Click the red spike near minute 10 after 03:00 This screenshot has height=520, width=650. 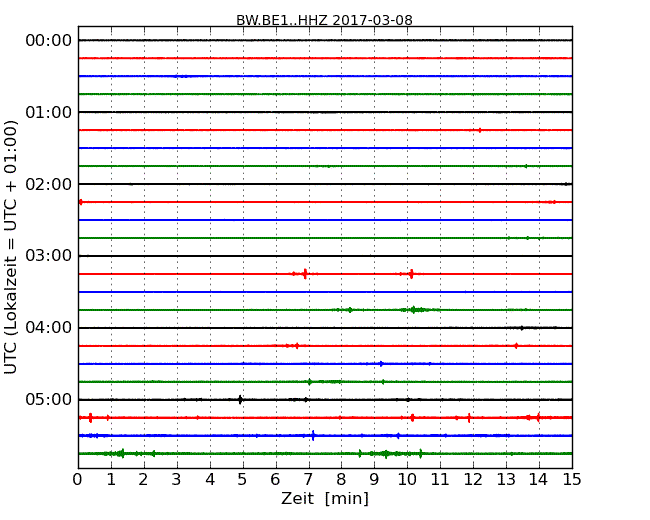click(x=411, y=274)
